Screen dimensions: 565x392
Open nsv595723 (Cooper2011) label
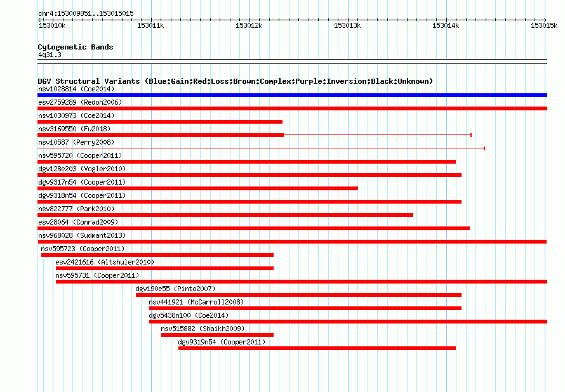(x=83, y=249)
